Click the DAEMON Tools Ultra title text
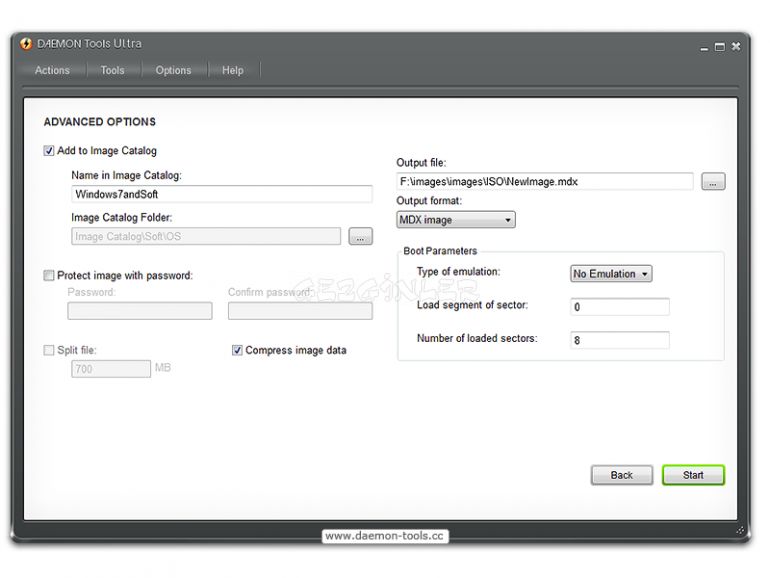This screenshot has width=770, height=578. (89, 44)
